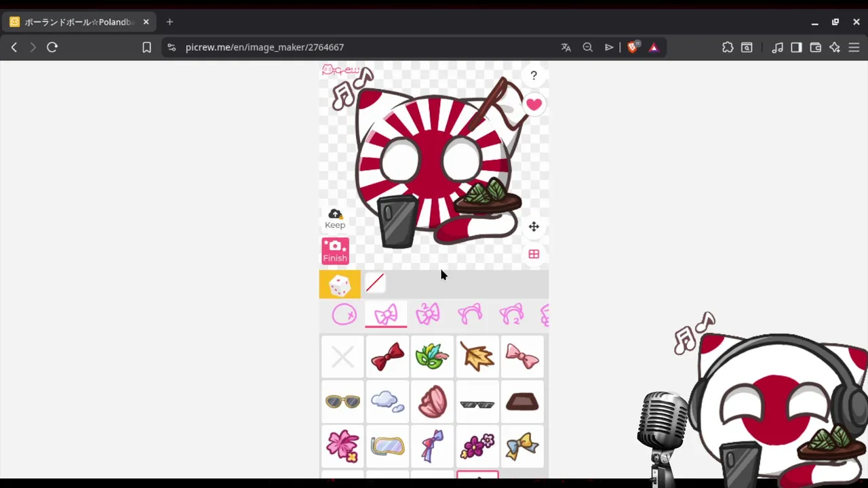Toggle the browser sidebar panel icon
Image resolution: width=868 pixels, height=488 pixels.
pyautogui.click(x=797, y=47)
